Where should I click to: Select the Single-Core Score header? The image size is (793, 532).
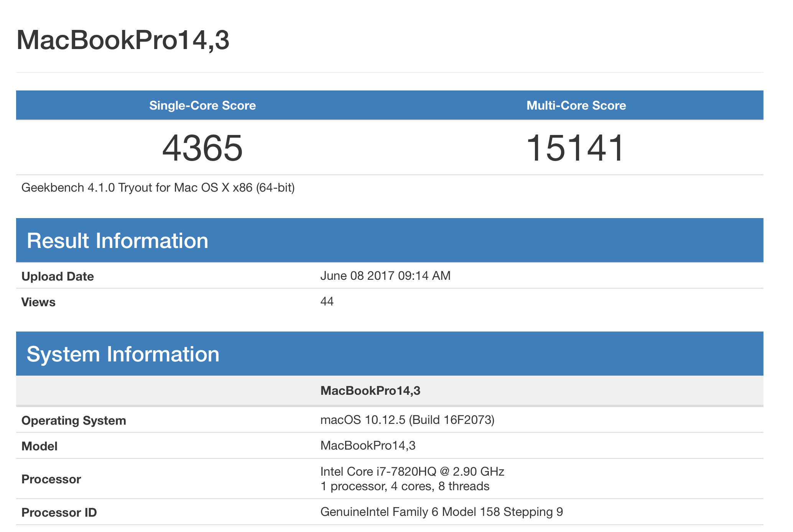tap(202, 105)
